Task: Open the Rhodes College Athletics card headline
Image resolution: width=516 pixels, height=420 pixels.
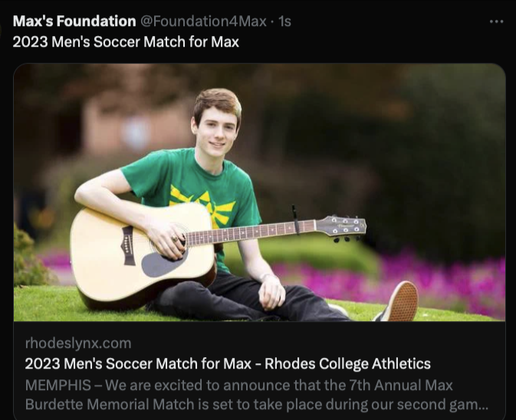Action: coord(227,363)
